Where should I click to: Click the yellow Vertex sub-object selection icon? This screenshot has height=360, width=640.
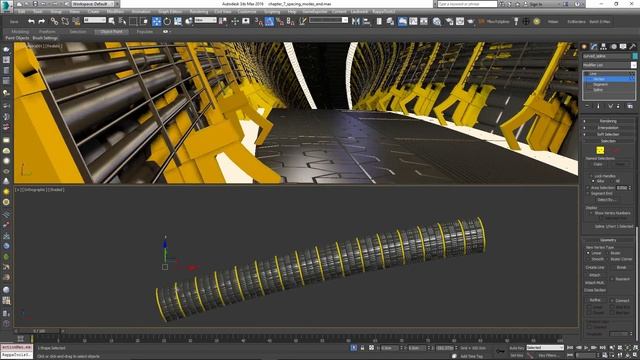600,151
